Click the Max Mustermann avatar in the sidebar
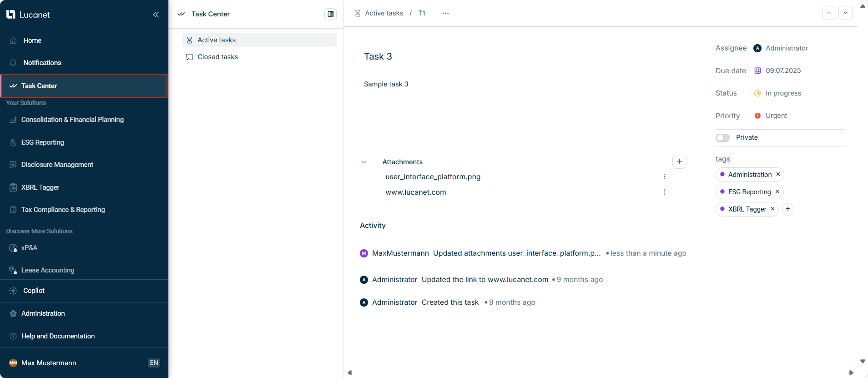Image resolution: width=868 pixels, height=378 pixels. 13,363
